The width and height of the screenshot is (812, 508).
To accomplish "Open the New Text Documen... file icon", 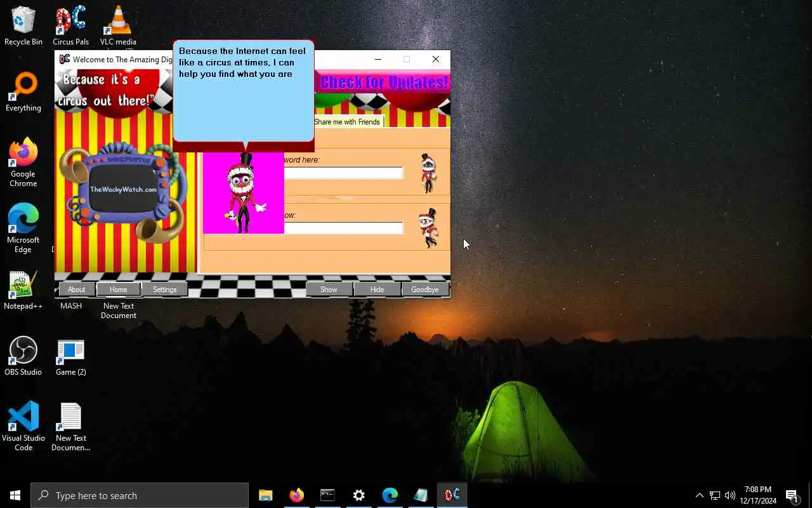I will [x=70, y=426].
